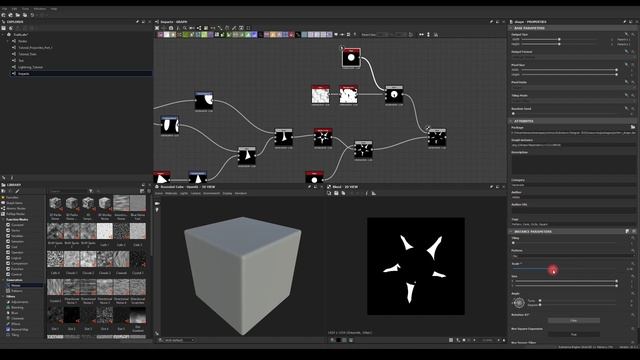
Task: Click the camera icon in 3D view
Action: (157, 203)
